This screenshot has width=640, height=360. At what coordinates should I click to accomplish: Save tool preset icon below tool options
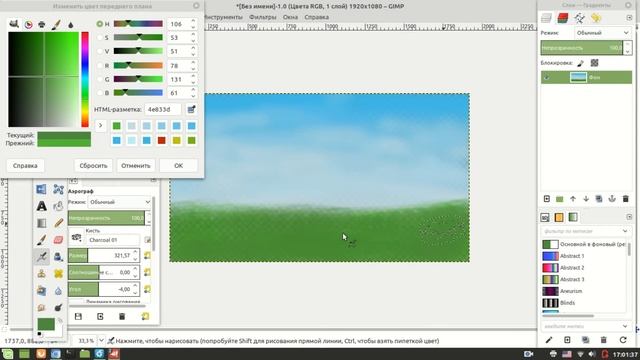tap(78, 316)
